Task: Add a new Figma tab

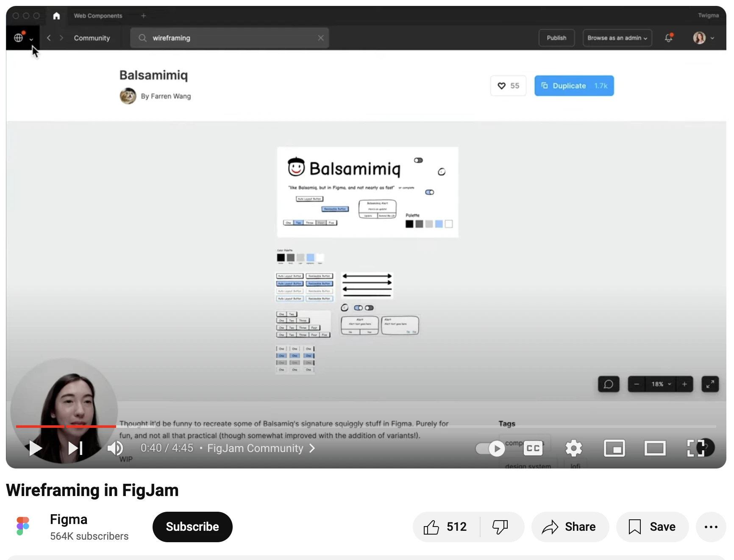Action: tap(144, 16)
